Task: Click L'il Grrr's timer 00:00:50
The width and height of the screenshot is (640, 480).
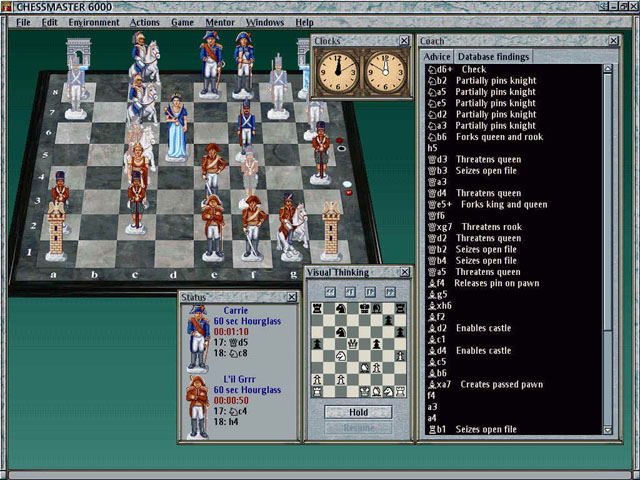Action: 231,400
